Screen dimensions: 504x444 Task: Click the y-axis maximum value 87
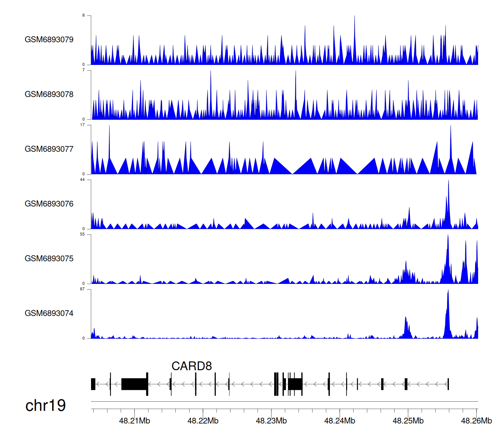click(x=82, y=289)
